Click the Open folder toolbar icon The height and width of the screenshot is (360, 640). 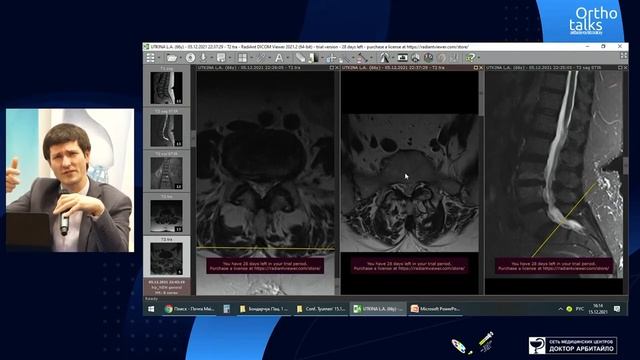(172, 58)
